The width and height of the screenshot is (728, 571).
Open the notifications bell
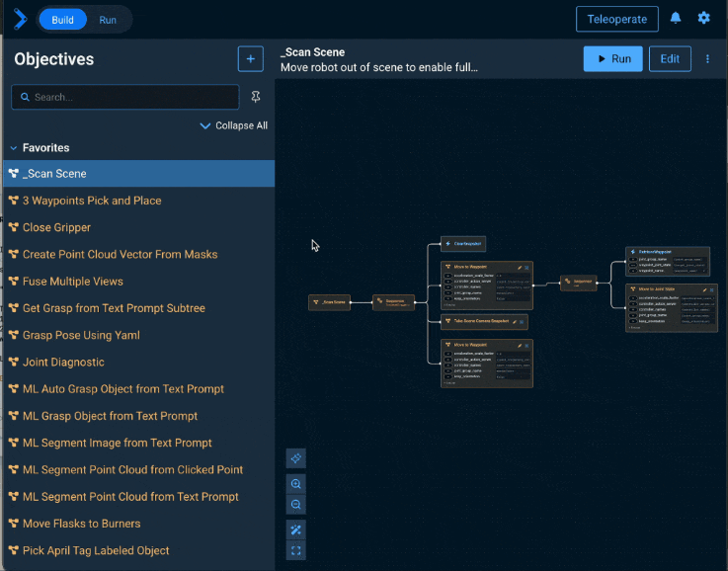click(676, 19)
